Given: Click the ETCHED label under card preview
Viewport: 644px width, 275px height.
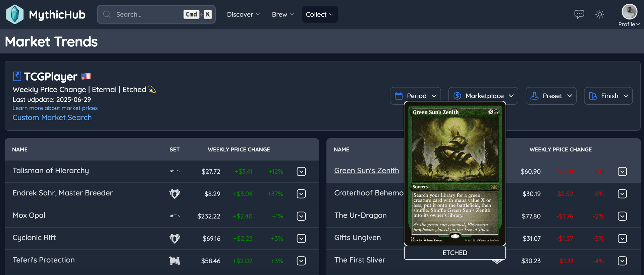Looking at the screenshot, I should [455, 253].
